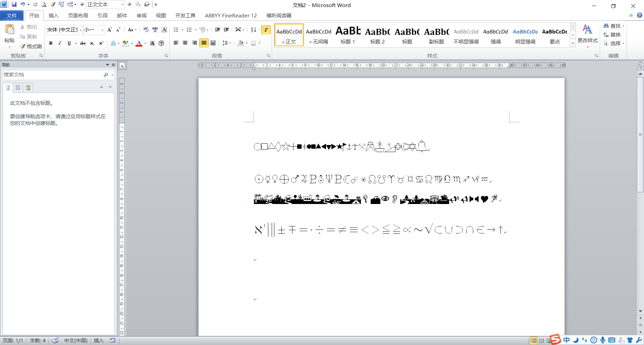Viewport: 644px width, 345px height.
Task: Apply distributed alignment
Action: [213, 43]
